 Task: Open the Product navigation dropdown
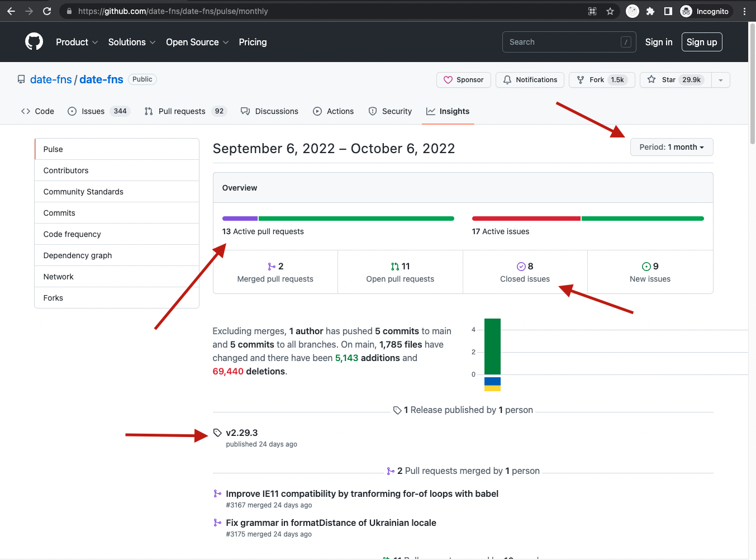77,42
